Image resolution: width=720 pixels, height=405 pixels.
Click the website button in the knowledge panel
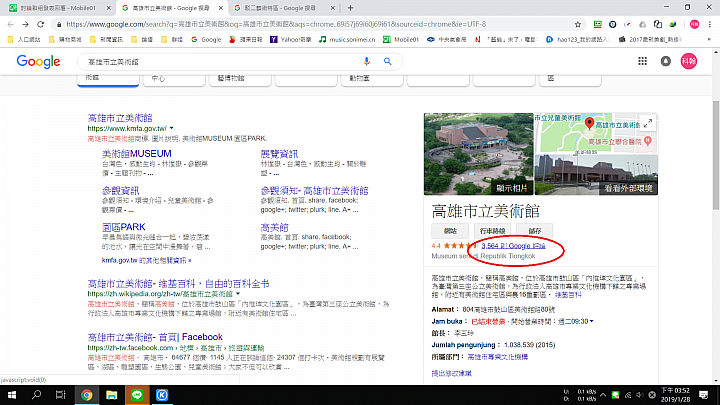[x=450, y=231]
